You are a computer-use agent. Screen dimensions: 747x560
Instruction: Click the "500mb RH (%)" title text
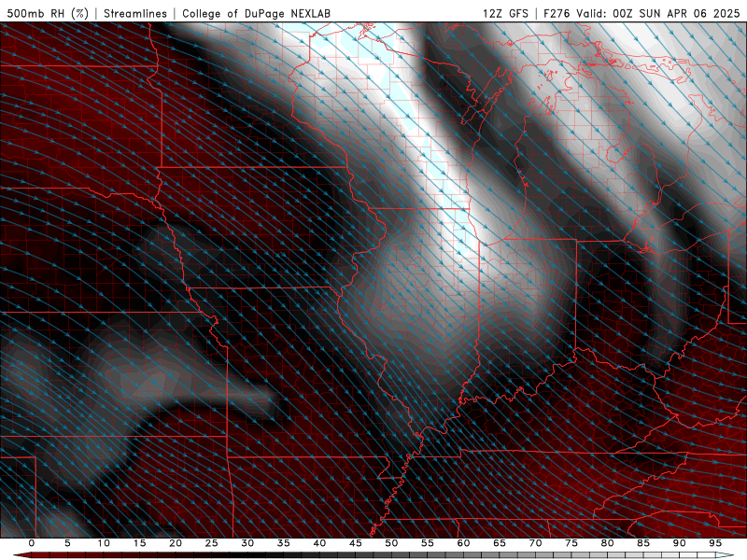(48, 13)
